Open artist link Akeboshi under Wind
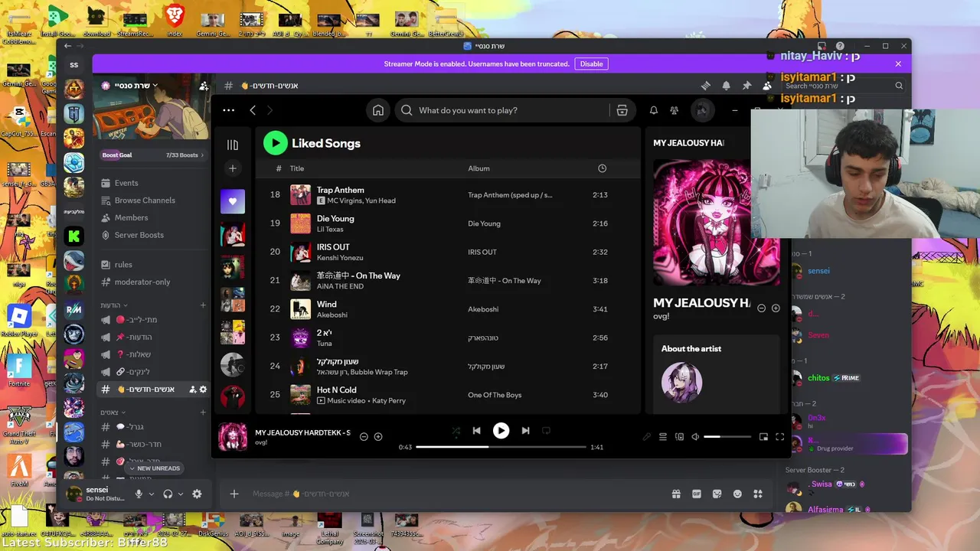The image size is (980, 551). (x=333, y=315)
